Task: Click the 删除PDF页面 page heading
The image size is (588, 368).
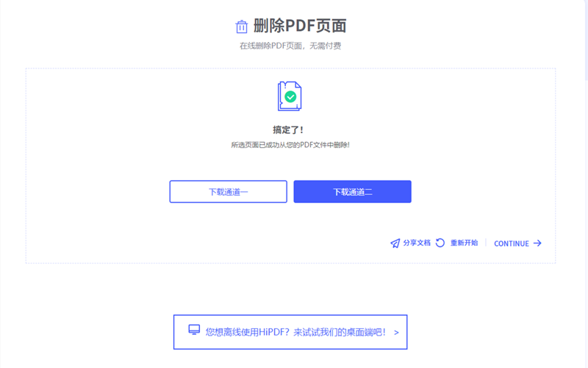Action: [300, 26]
